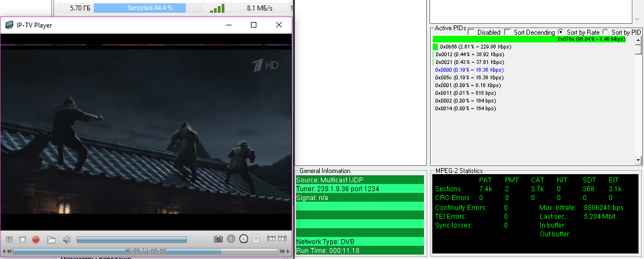
Task: Click the video picture in IP-TV Player
Action: click(x=146, y=131)
